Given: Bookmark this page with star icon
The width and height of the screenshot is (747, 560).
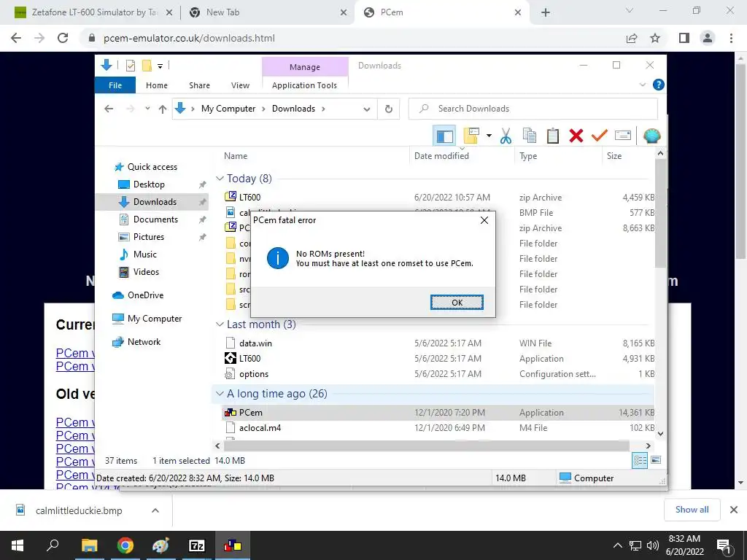Looking at the screenshot, I should (x=656, y=38).
